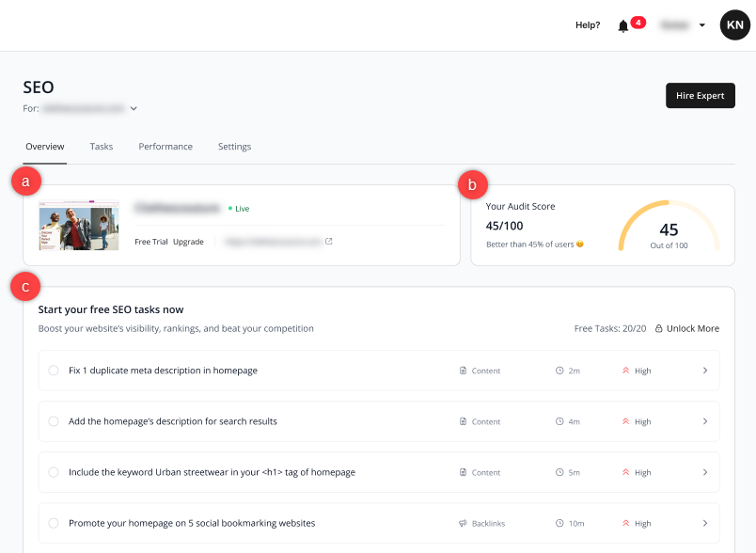Open the website preview thumbnail
Viewport: 756px width, 553px height.
(x=79, y=225)
